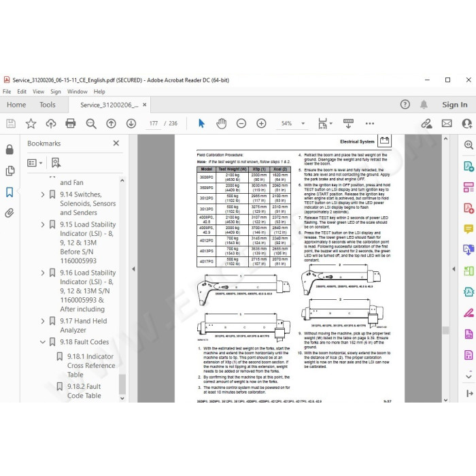Click the document scrollbar up arrow
The width and height of the screenshot is (476, 476).
point(445,139)
